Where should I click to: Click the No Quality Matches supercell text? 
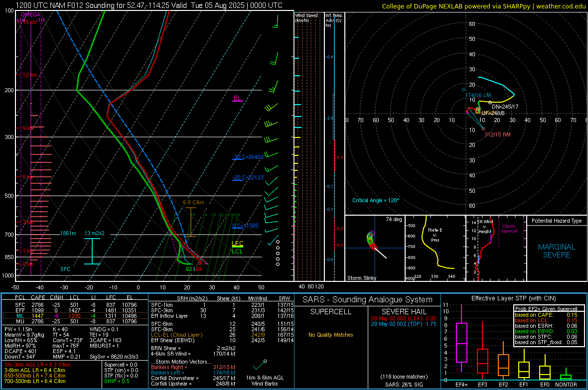331,335
